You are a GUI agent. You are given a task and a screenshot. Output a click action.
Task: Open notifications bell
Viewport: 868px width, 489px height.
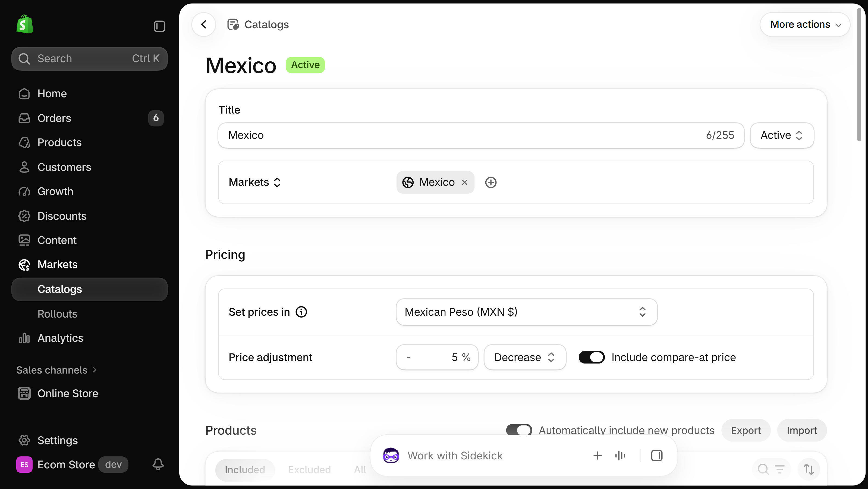pyautogui.click(x=158, y=464)
